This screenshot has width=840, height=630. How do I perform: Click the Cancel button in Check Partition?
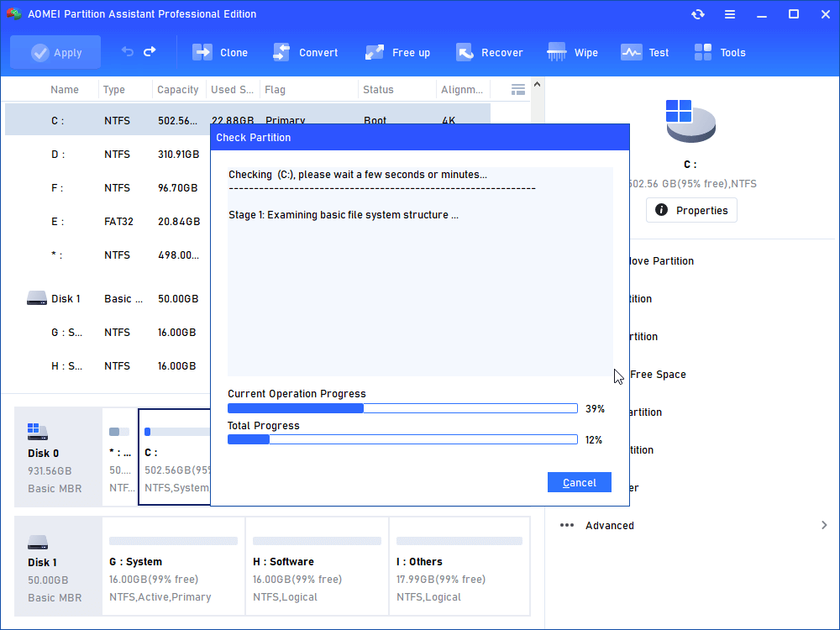(x=579, y=482)
